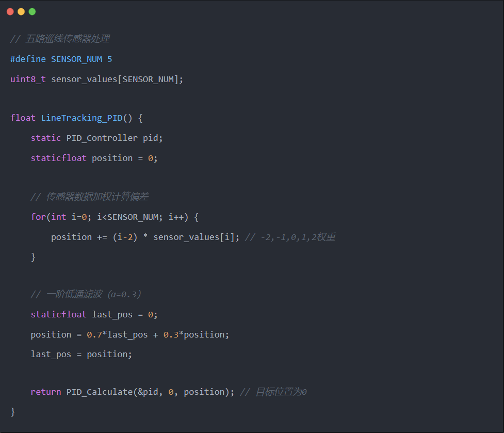Viewport: 504px width, 433px height.
Task: Click the 0.7 coefficient in the filter line
Action: point(94,334)
